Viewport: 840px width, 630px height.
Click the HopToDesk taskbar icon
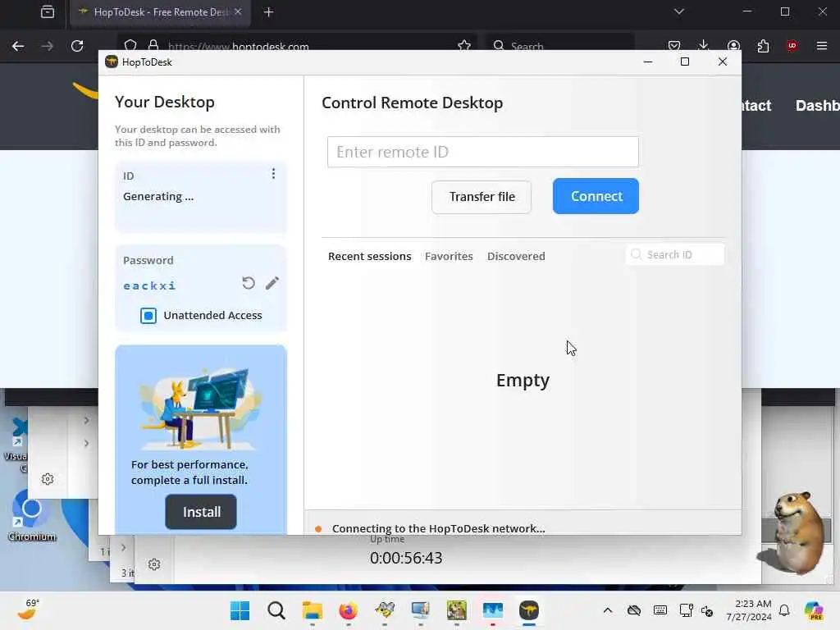click(529, 610)
